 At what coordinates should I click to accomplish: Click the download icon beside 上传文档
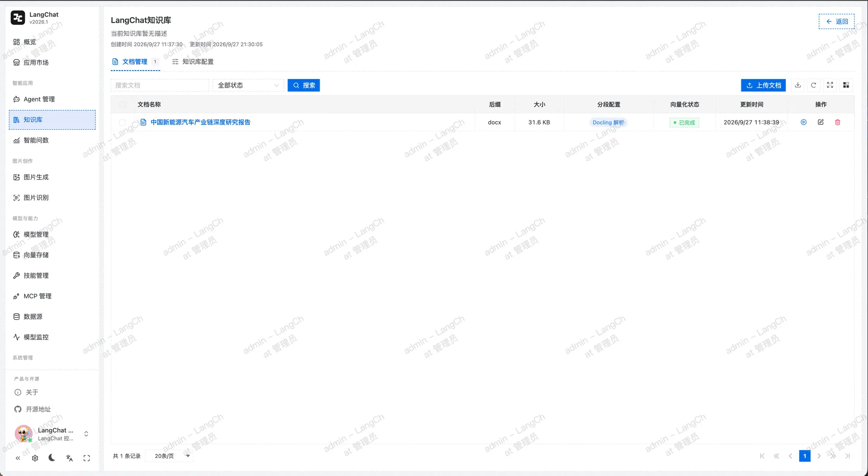(797, 85)
